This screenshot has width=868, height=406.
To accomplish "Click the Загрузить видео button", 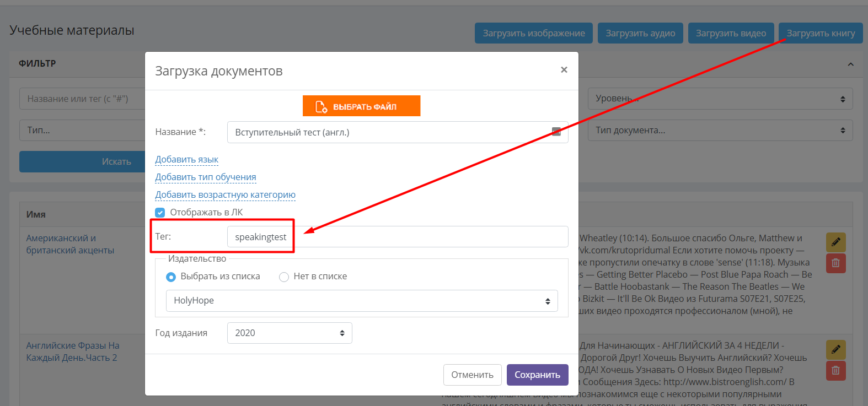I will (731, 33).
